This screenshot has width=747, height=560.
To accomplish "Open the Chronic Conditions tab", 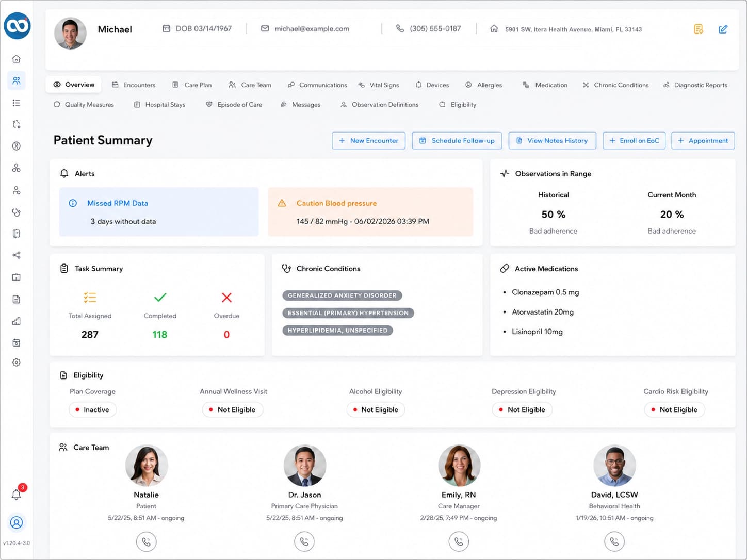I will [x=615, y=85].
